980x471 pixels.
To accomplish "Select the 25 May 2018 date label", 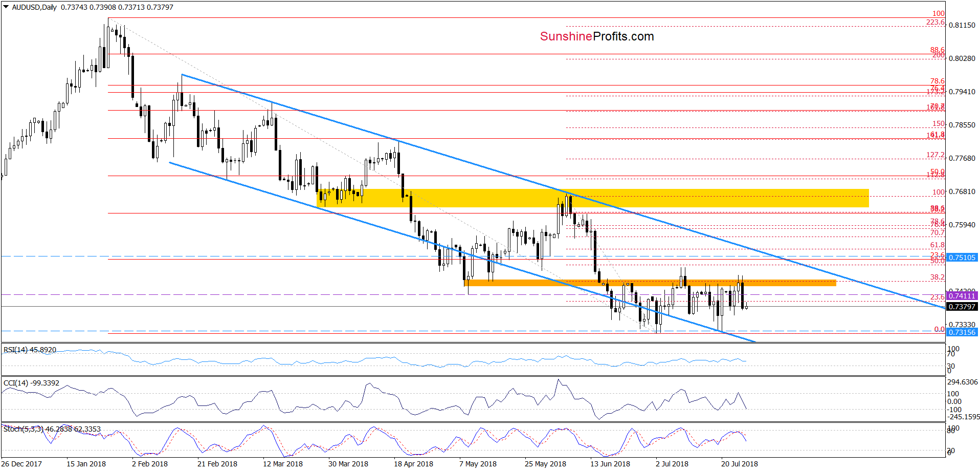I will pyautogui.click(x=545, y=464).
